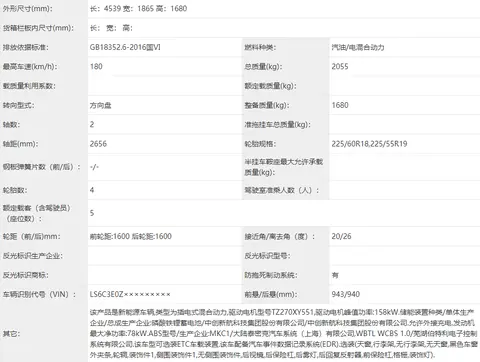480x362 pixels.
Task: Select the 额定载客(含驾驶员)(座位数) label
Action: point(37,213)
